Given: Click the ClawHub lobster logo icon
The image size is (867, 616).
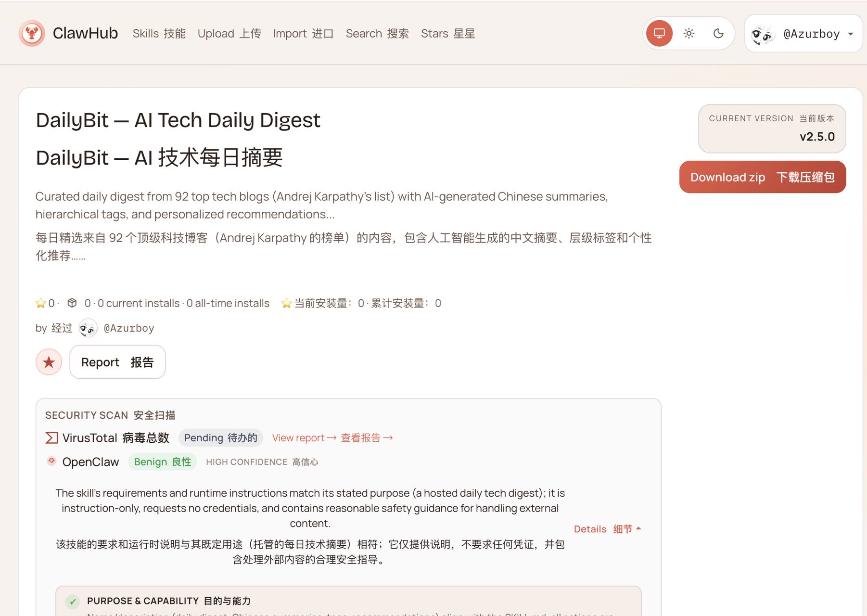Looking at the screenshot, I should coord(32,33).
